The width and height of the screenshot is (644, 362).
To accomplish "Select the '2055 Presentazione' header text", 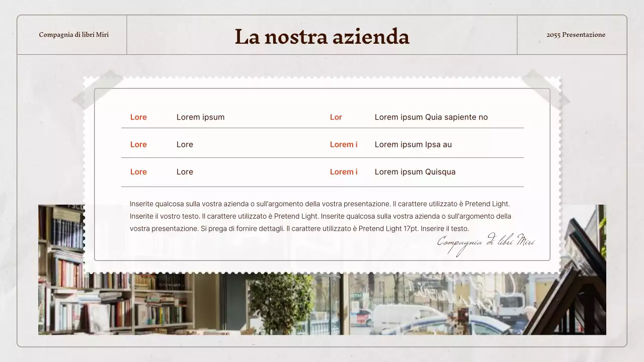I will coord(576,35).
